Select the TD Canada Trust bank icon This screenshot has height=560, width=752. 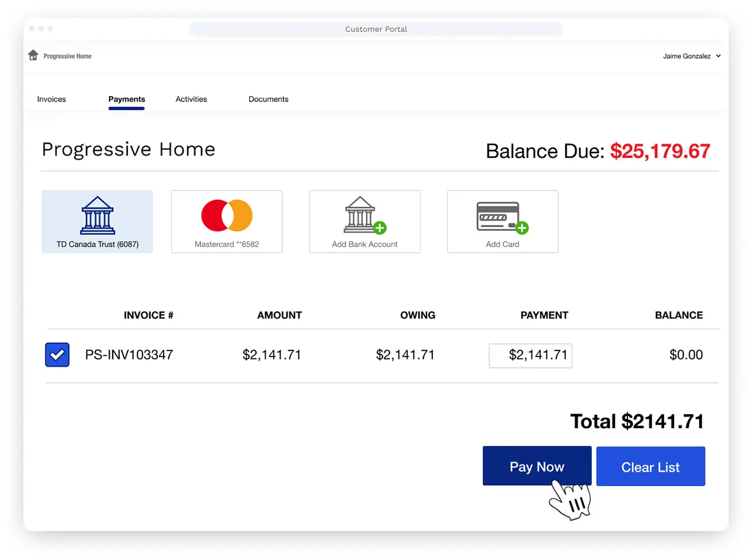pyautogui.click(x=97, y=215)
